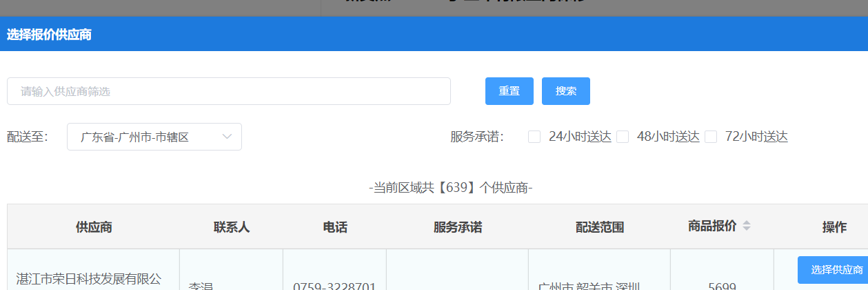Click the 电话 column header
The width and height of the screenshot is (868, 290).
tap(334, 227)
